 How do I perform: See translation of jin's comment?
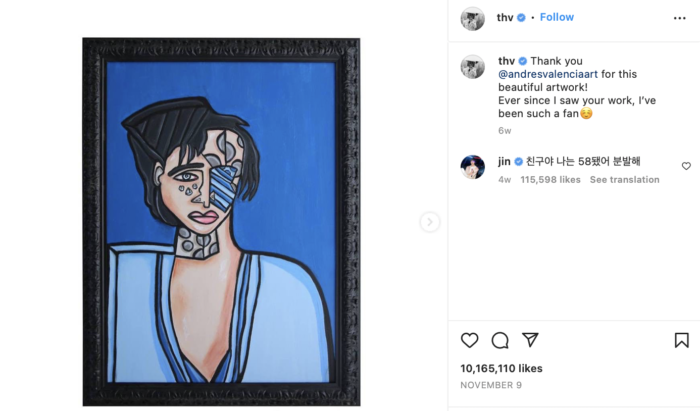(x=624, y=180)
